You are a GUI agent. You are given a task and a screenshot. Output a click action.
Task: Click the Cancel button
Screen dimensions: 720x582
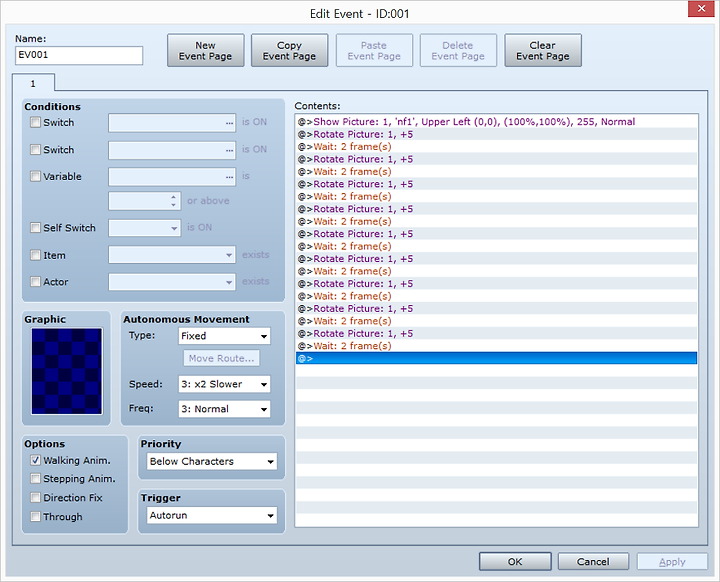click(x=593, y=561)
